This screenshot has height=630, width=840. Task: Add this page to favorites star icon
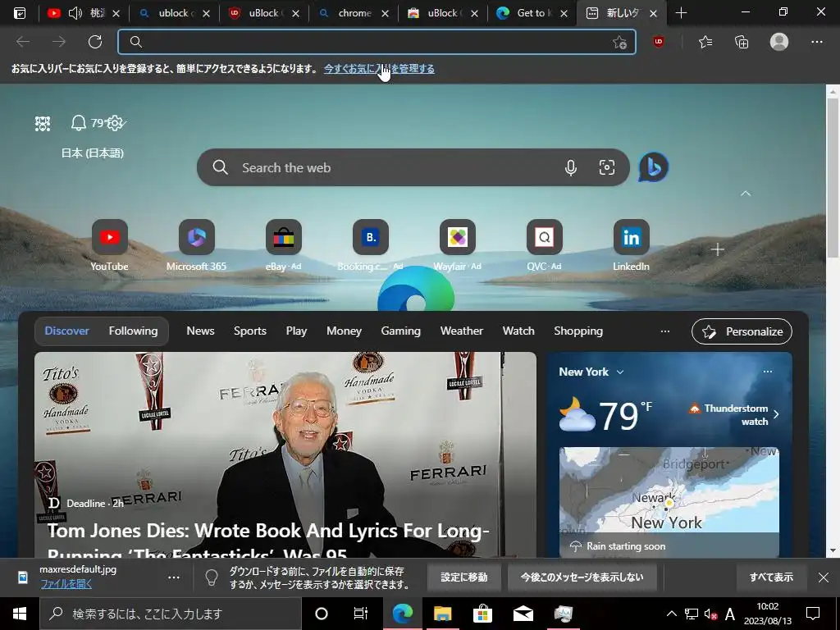coord(619,42)
